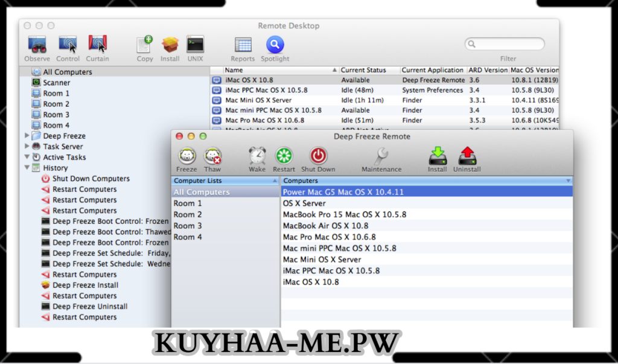Select Deep Freeze Boot Control: Thawed entry
Viewport: 618px width, 364px height.
tap(106, 231)
